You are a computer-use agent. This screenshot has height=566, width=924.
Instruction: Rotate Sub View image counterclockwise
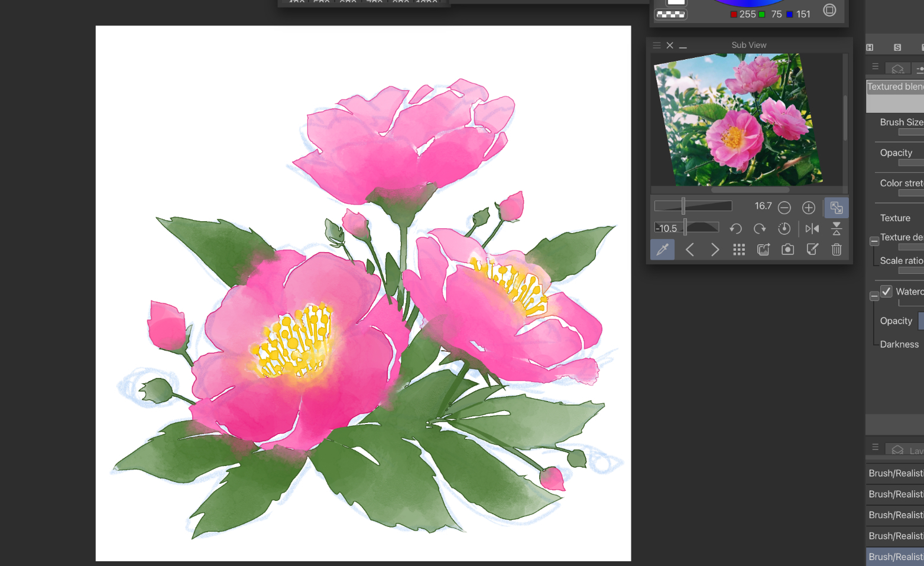pos(735,229)
